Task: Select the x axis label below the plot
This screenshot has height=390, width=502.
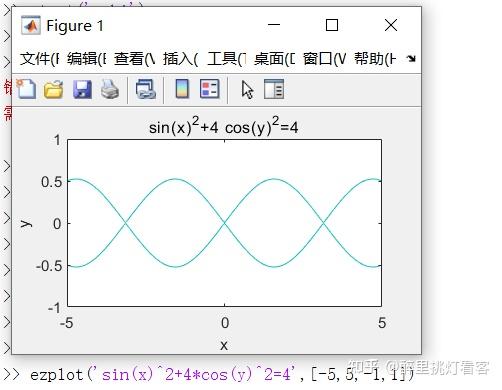Action: 224,345
